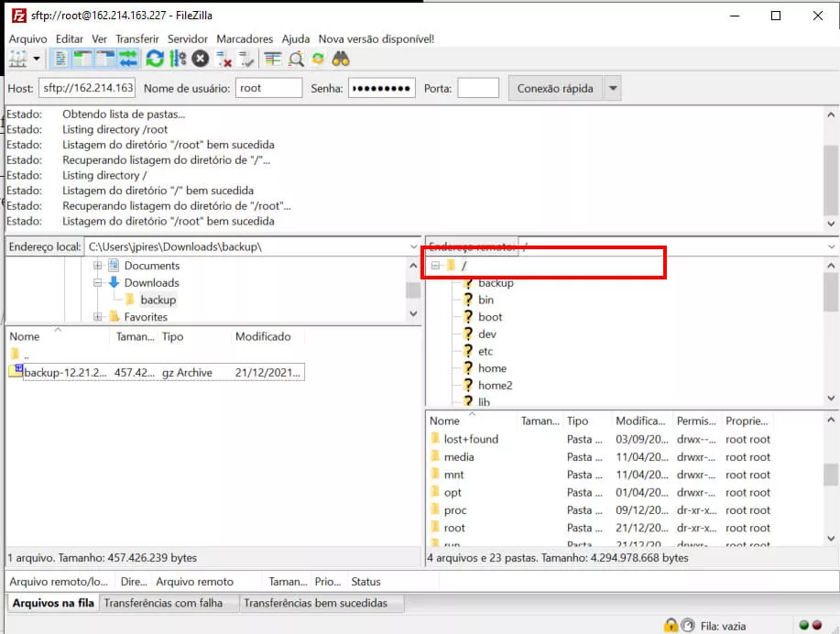Toggle synchronized browsing
The height and width of the screenshot is (634, 840).
pos(318,59)
